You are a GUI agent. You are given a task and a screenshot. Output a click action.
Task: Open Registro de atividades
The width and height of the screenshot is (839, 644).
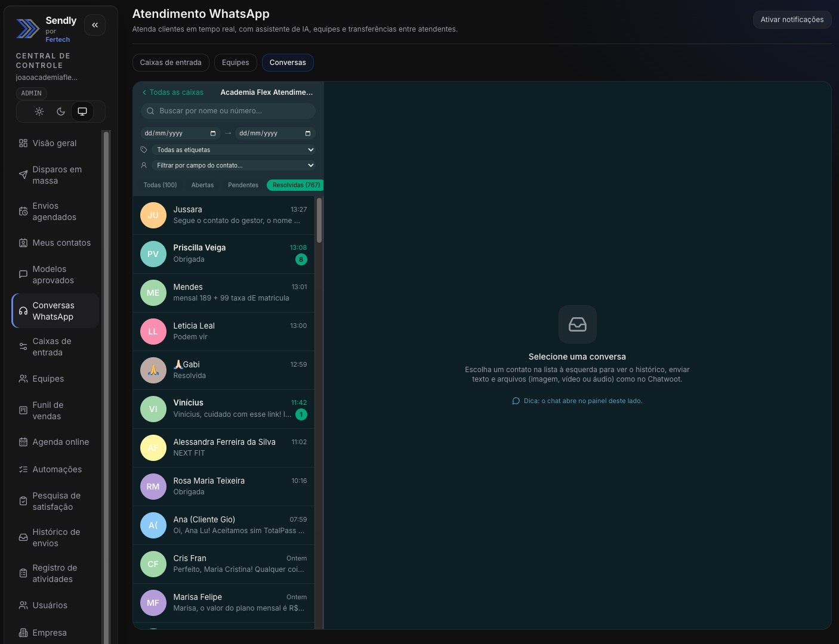coord(55,574)
